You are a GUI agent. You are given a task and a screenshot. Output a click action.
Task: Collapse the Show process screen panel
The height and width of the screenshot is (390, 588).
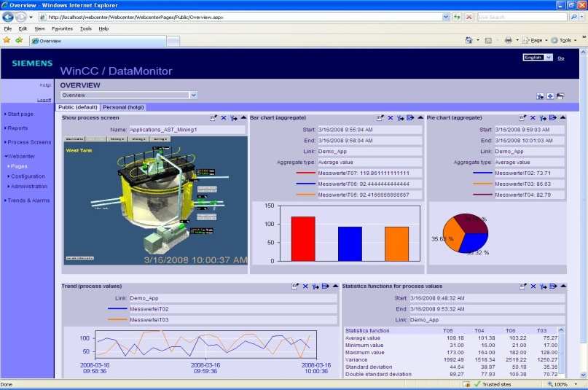243,118
